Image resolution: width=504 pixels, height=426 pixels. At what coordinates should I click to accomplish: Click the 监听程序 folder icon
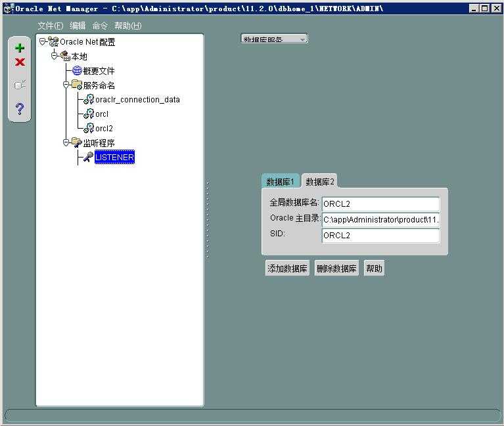tap(77, 142)
